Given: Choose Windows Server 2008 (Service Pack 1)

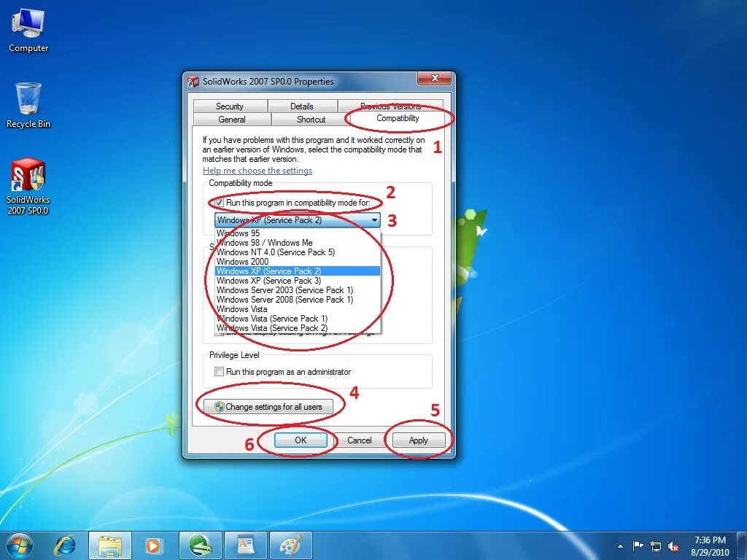Looking at the screenshot, I should [298, 300].
